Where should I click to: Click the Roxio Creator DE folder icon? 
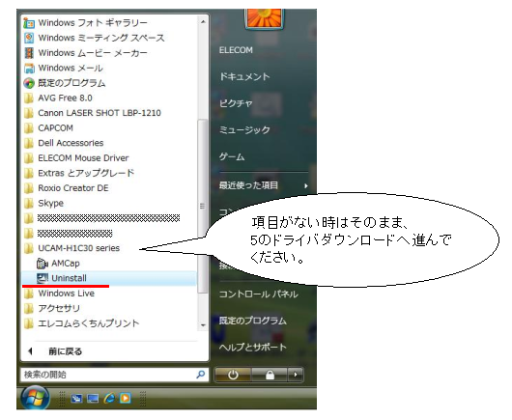pyautogui.click(x=29, y=188)
